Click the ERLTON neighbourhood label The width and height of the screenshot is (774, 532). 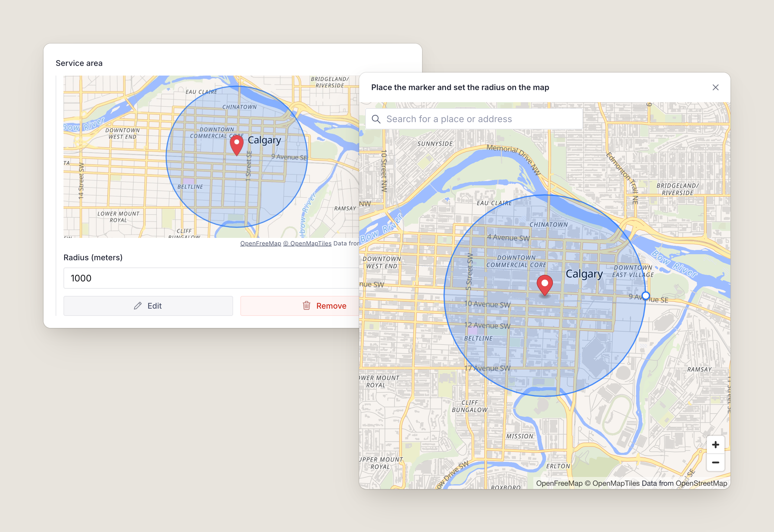[558, 466]
